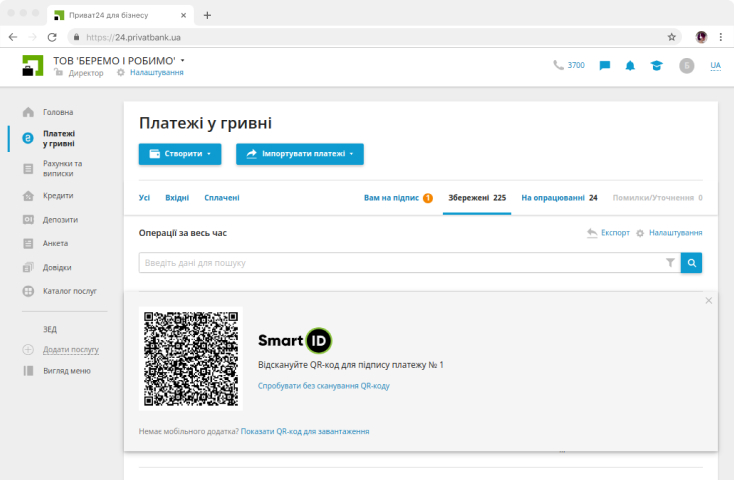This screenshot has width=734, height=480.
Task: Expand the Імпортувати платежі dropdown
Action: click(299, 154)
